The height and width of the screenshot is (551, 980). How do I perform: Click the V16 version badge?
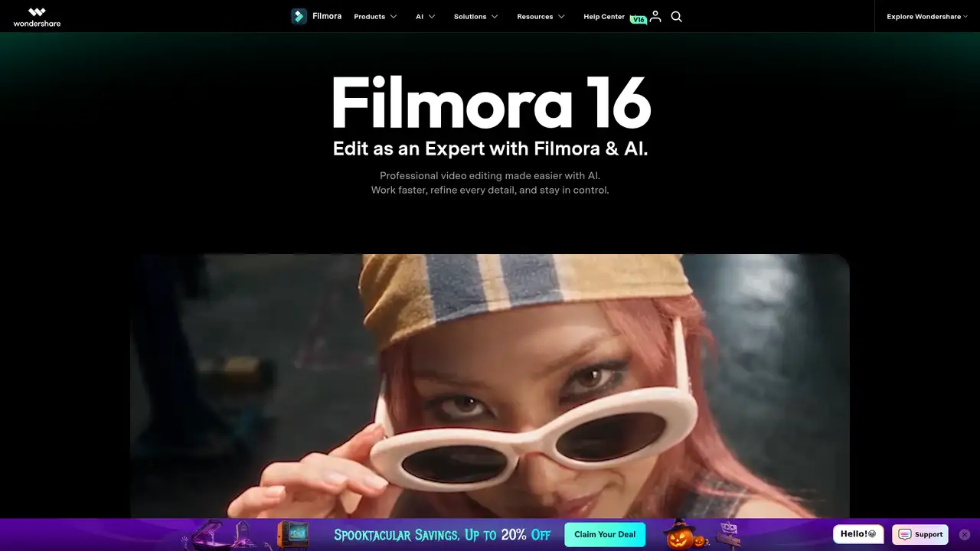point(638,20)
